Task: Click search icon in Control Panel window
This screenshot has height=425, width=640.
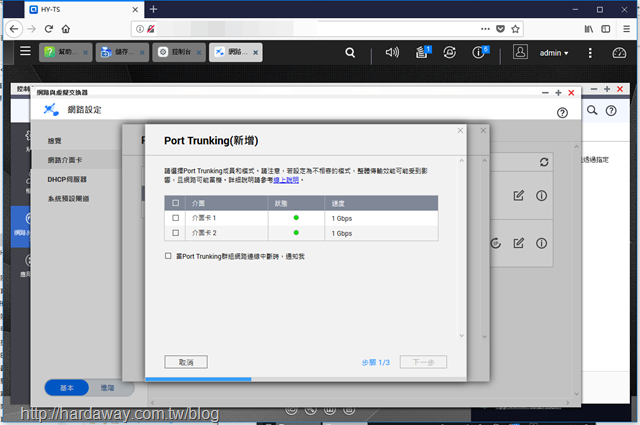Action: tap(592, 110)
